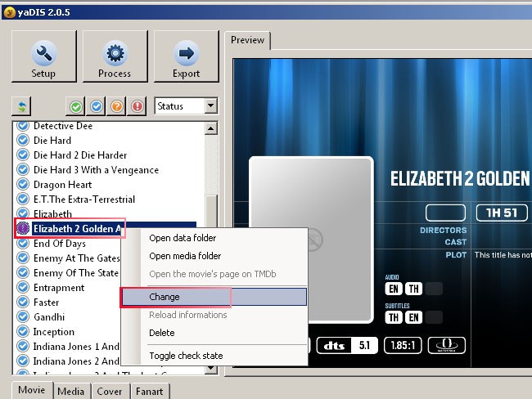
Task: Select Faster in the movie list
Action: [x=46, y=303]
